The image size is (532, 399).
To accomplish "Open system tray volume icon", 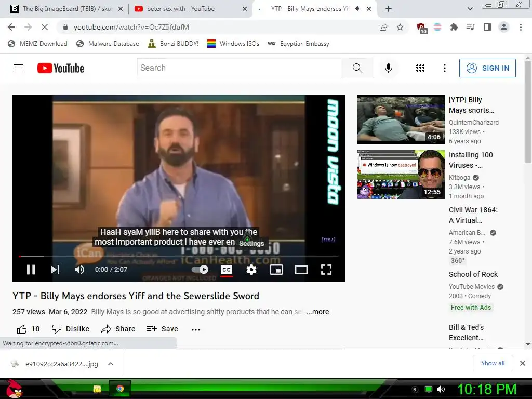I will (x=441, y=389).
